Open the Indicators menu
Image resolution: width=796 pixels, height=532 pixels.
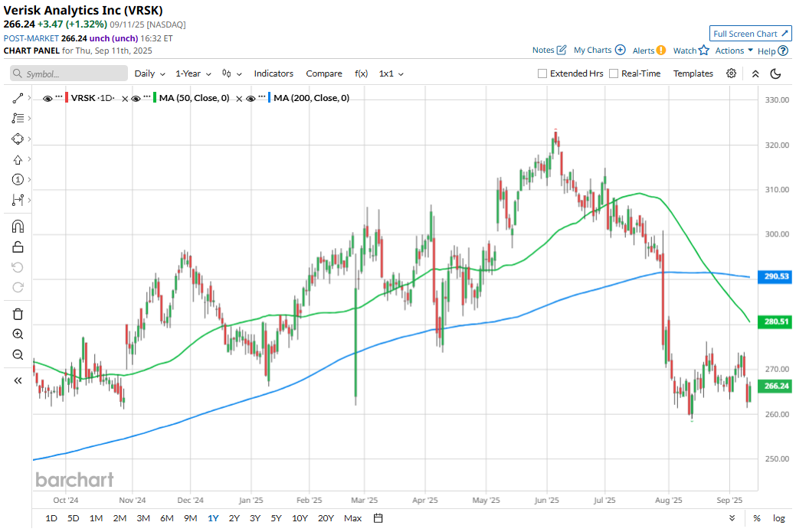point(274,73)
